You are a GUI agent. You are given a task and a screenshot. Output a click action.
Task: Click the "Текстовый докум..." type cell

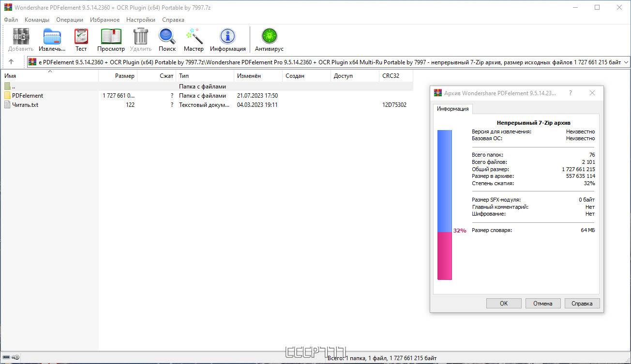[x=204, y=105]
